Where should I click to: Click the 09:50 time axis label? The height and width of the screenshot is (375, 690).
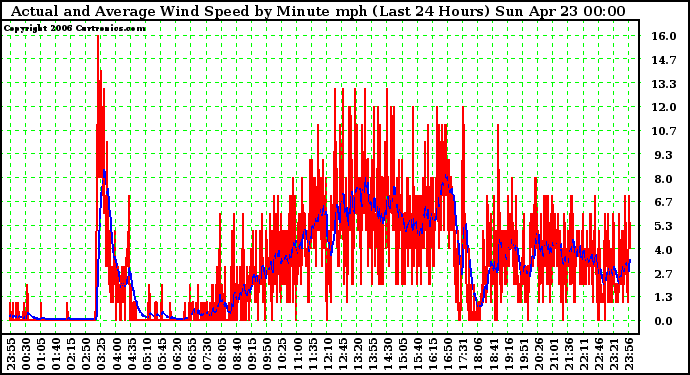tap(267, 354)
